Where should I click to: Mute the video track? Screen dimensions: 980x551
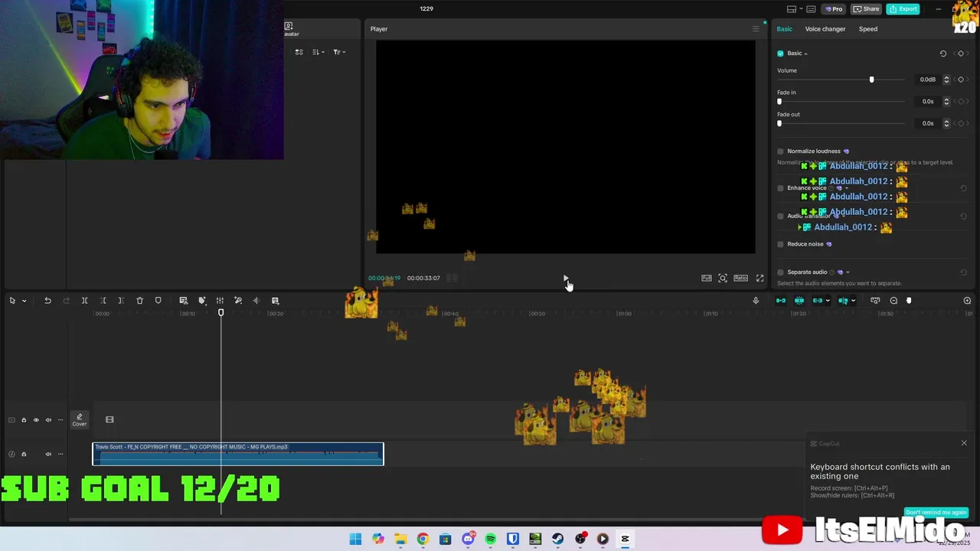click(x=48, y=420)
